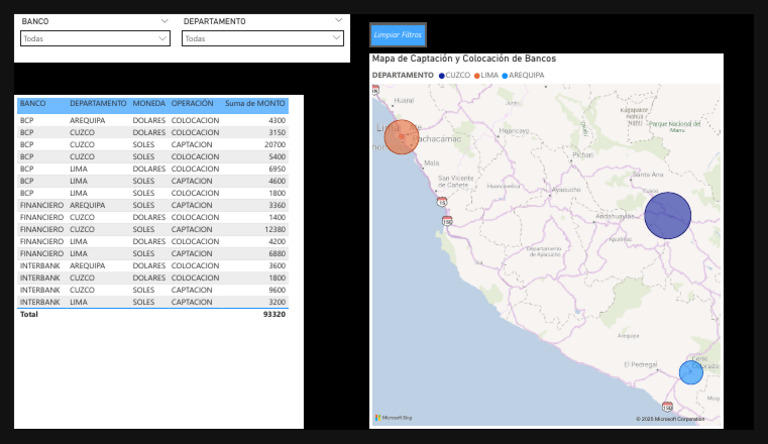Sort table by MONEDA column header
This screenshot has width=768, height=444.
149,103
